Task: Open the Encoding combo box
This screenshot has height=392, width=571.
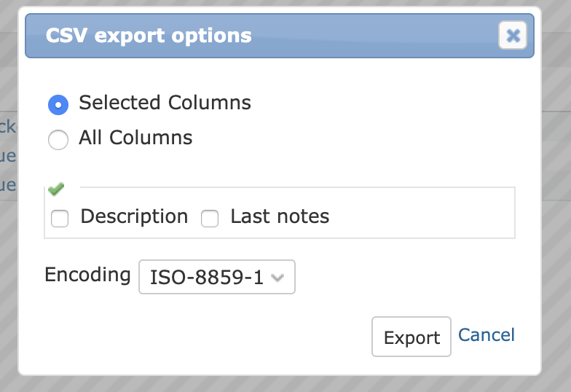Action: click(x=217, y=277)
